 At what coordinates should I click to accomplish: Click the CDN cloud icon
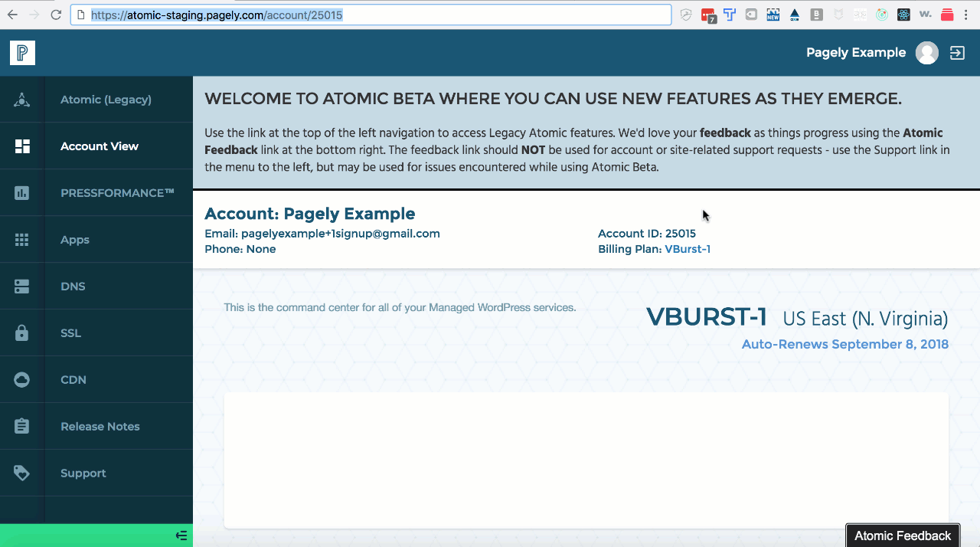[22, 380]
